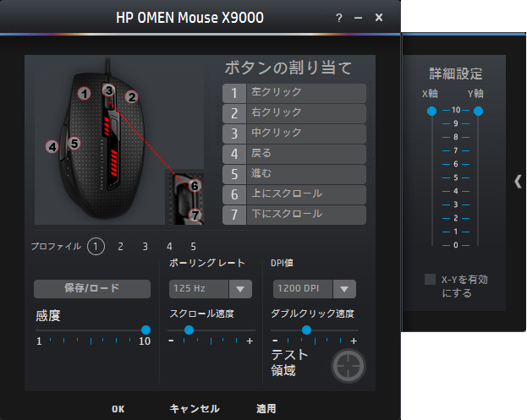
Task: Collapse advanced settings panel with the chevron
Action: pyautogui.click(x=518, y=182)
